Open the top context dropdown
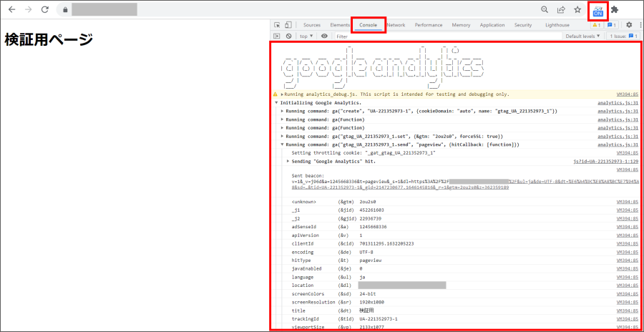 pos(306,36)
